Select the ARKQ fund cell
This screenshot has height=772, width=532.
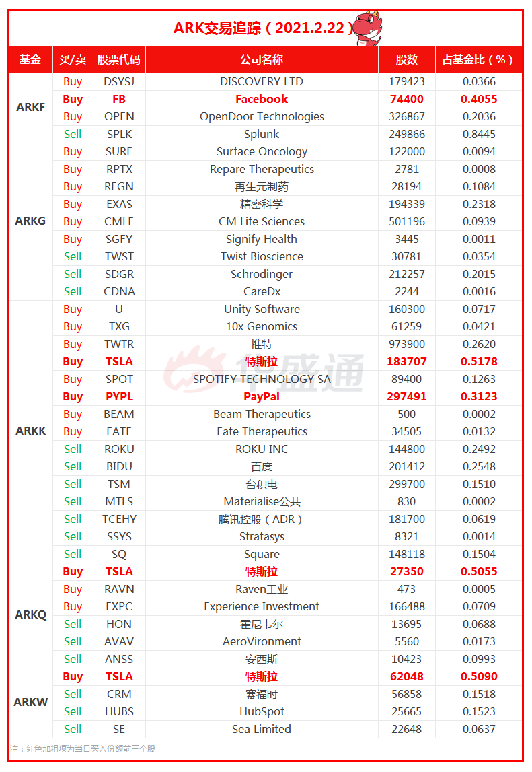pyautogui.click(x=30, y=615)
